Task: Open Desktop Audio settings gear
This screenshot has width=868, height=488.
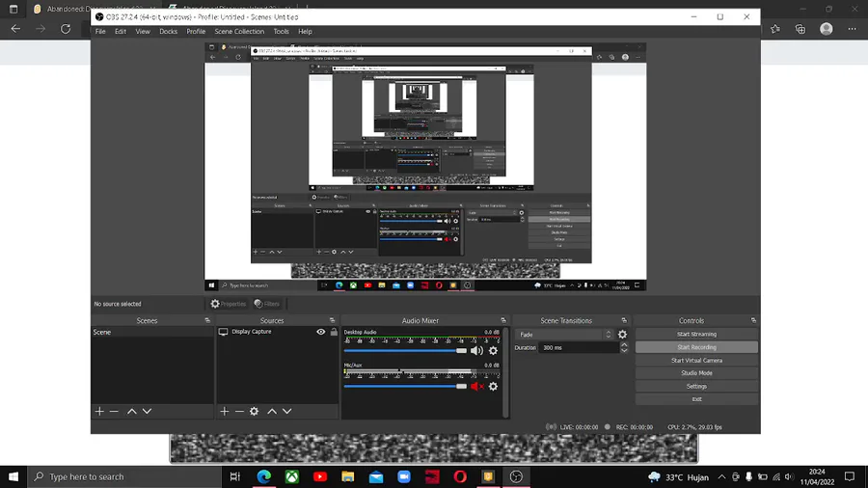Action: (x=493, y=351)
